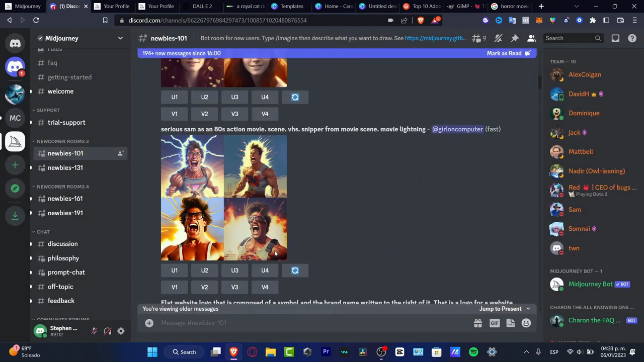The height and width of the screenshot is (362, 644).
Task: Show hidden system tray icons
Action: click(x=526, y=352)
